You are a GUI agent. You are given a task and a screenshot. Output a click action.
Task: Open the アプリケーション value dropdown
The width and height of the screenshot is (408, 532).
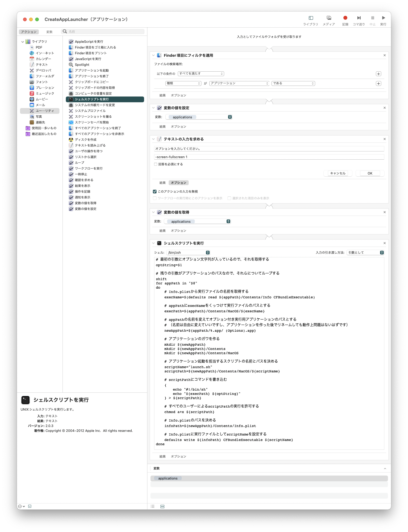tap(240, 83)
